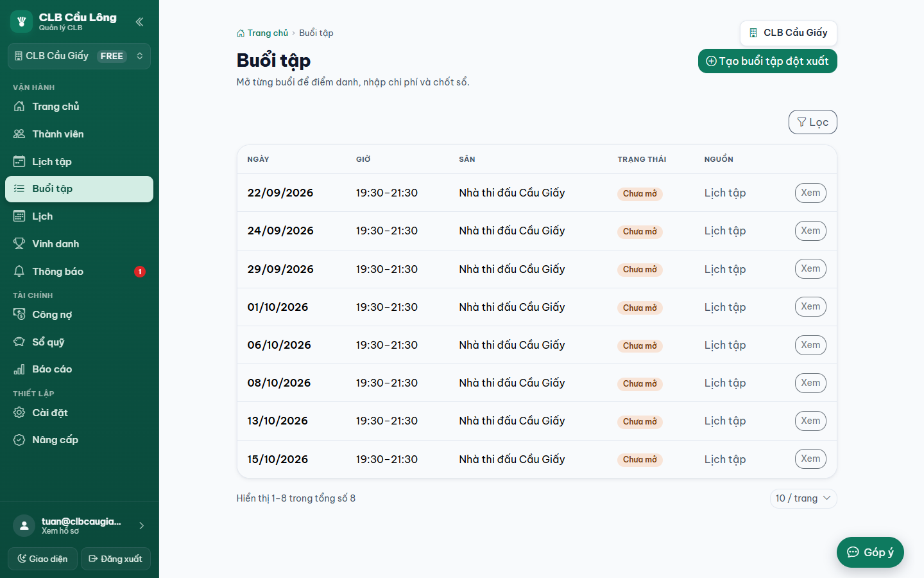Click the home icon in breadcrumb
The height and width of the screenshot is (578, 924).
241,33
